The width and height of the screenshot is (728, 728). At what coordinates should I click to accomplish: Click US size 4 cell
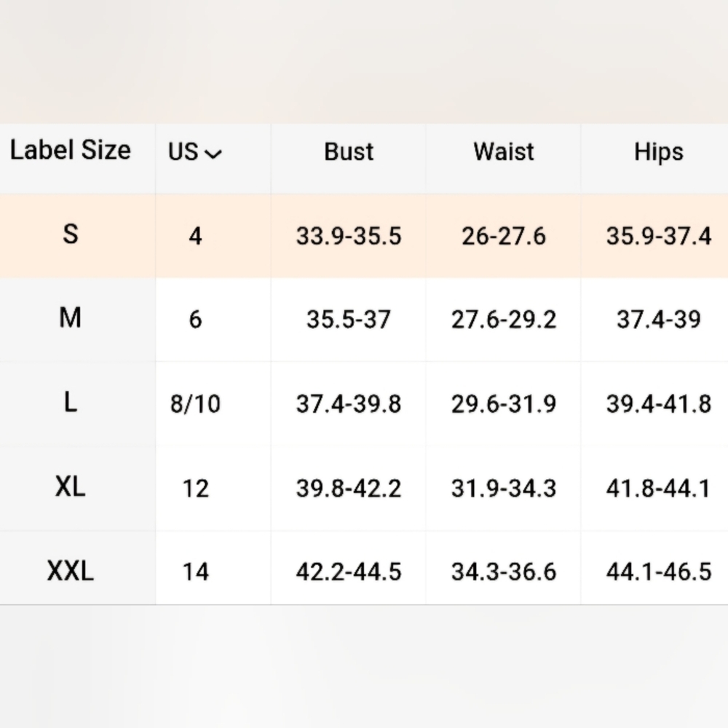click(195, 237)
